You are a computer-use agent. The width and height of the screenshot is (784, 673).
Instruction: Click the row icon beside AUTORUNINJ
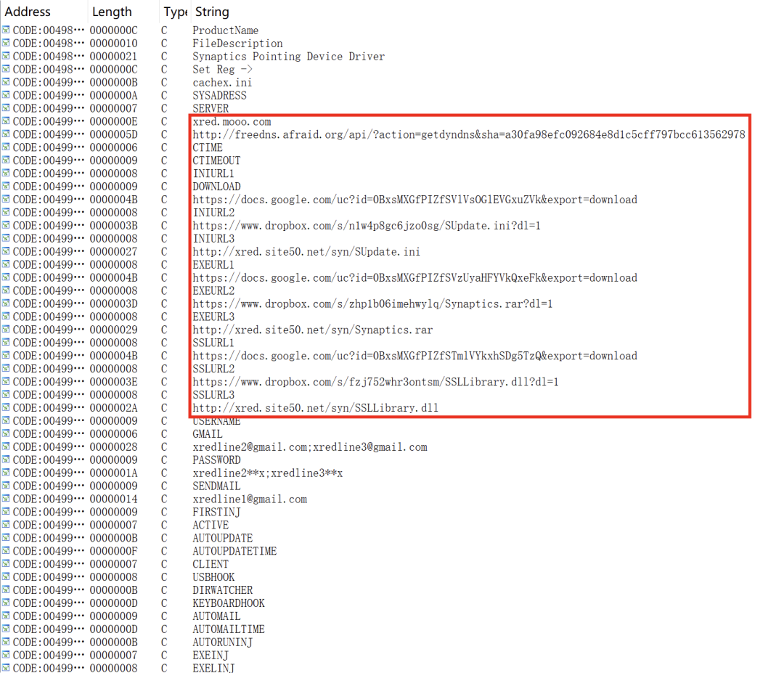pyautogui.click(x=6, y=642)
